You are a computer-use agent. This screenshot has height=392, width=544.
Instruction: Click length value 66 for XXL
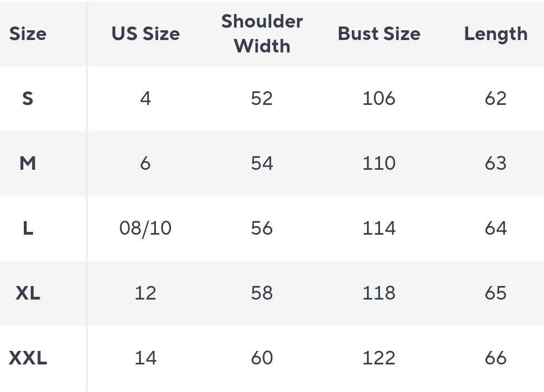pos(495,358)
